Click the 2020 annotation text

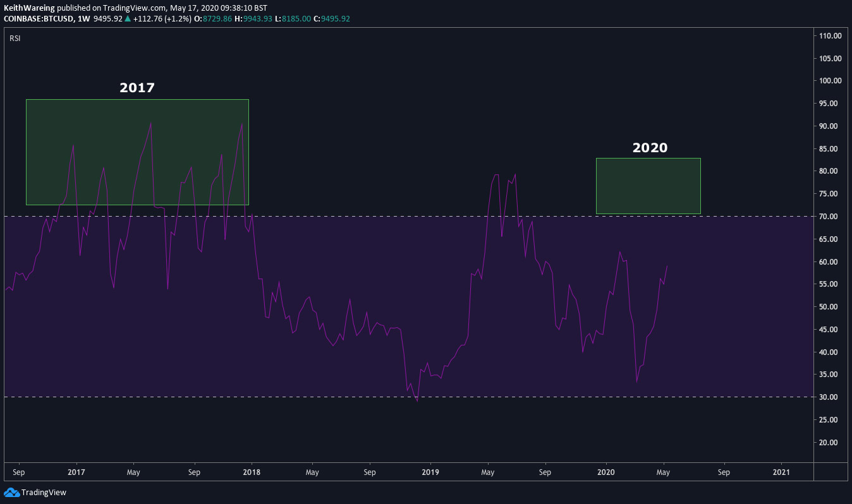(x=650, y=148)
